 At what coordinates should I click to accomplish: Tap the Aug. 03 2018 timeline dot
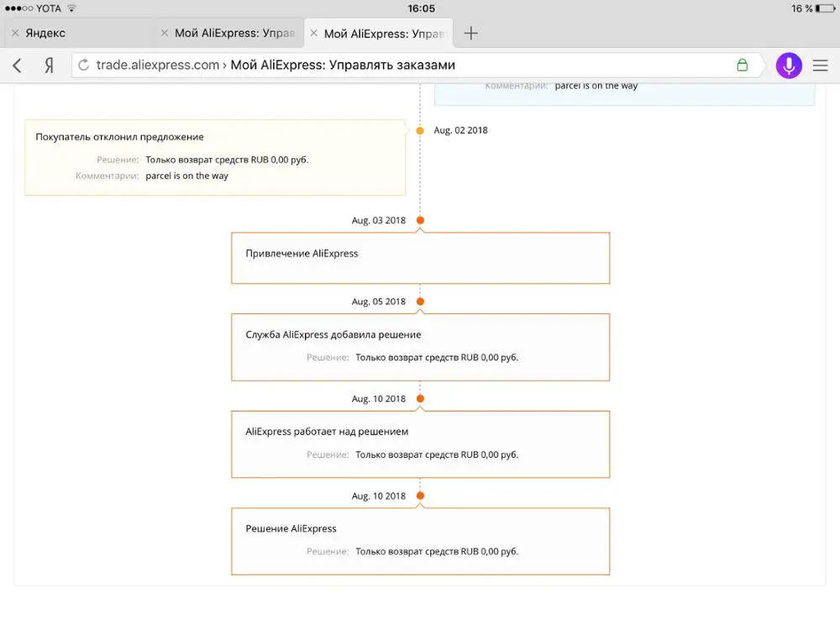coord(420,220)
